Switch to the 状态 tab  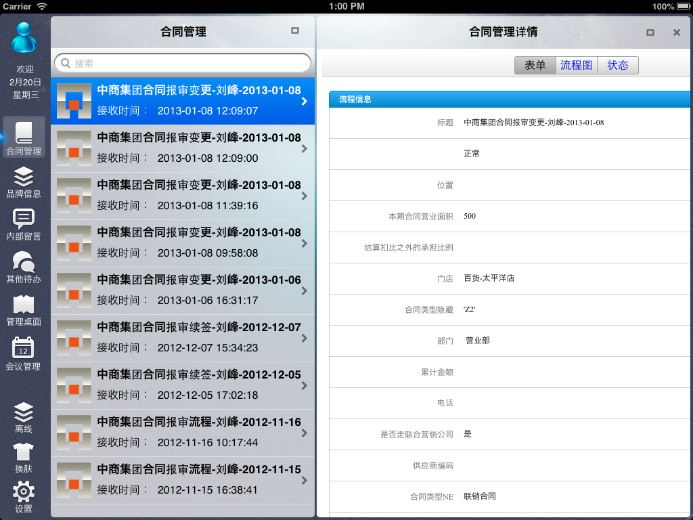[618, 65]
